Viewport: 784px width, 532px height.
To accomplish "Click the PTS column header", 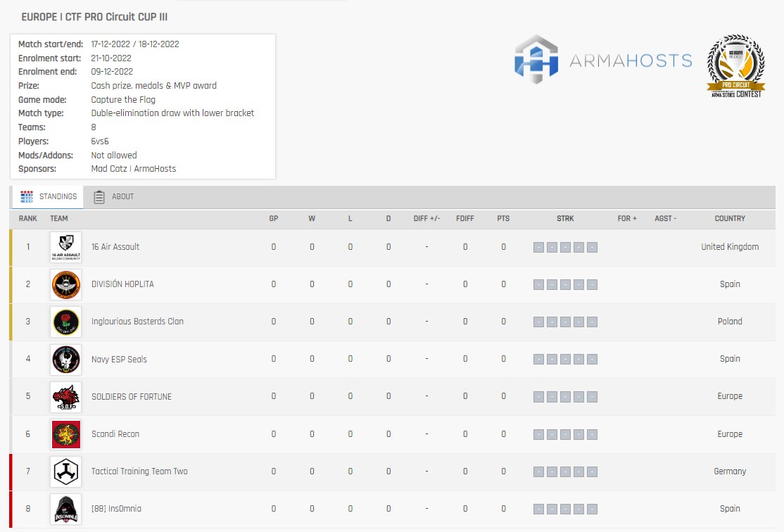I will click(x=503, y=218).
